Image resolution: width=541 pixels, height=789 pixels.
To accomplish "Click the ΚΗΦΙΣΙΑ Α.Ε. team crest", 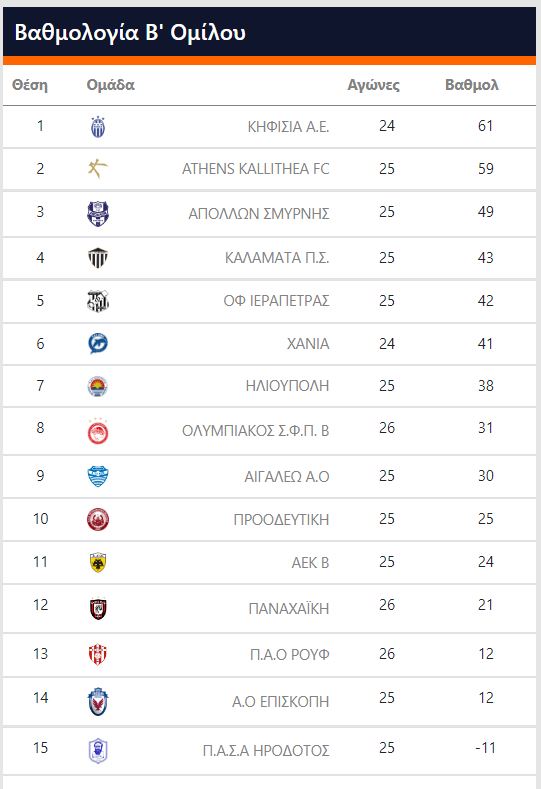I will tap(98, 127).
